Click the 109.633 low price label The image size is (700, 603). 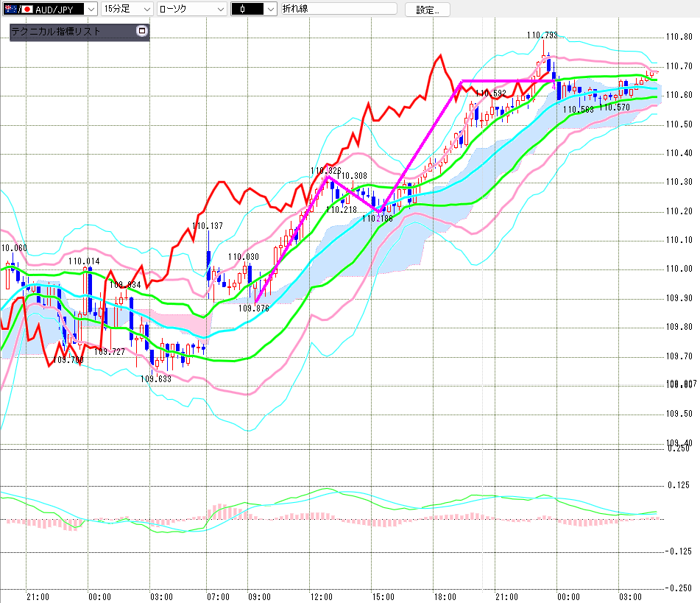point(156,378)
